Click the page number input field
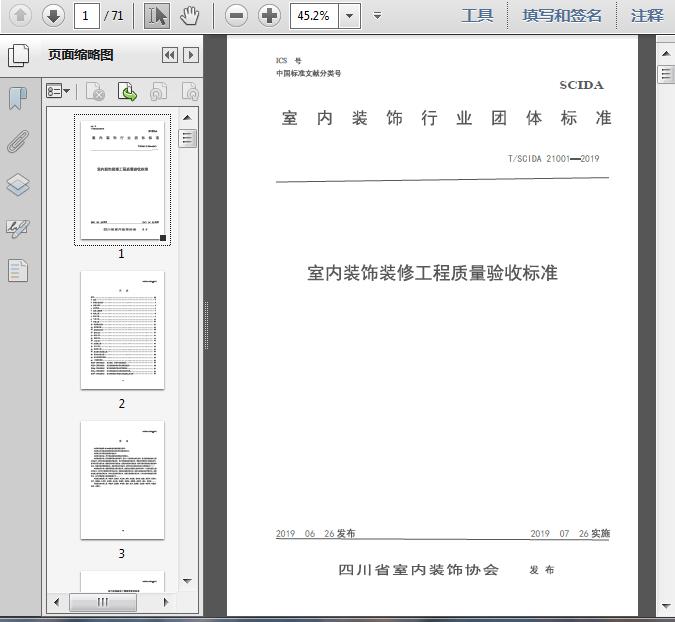 click(x=87, y=16)
